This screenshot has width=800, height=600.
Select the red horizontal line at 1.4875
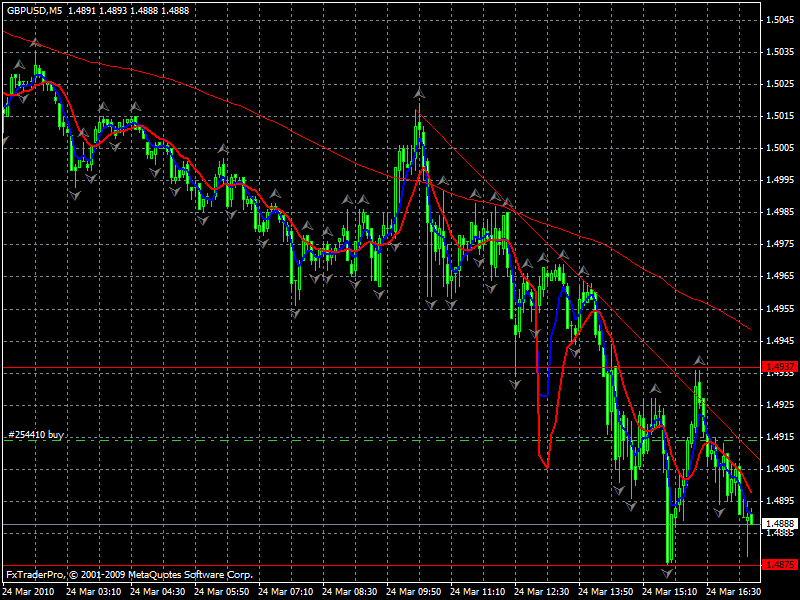tap(382, 565)
